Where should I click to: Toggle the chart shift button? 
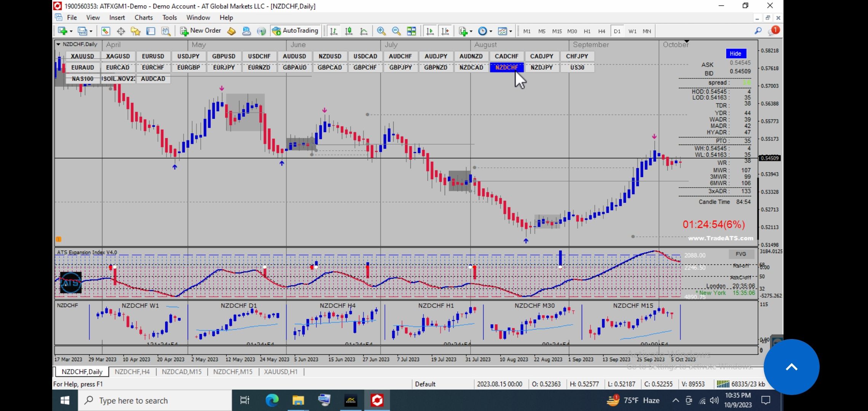[x=445, y=31]
